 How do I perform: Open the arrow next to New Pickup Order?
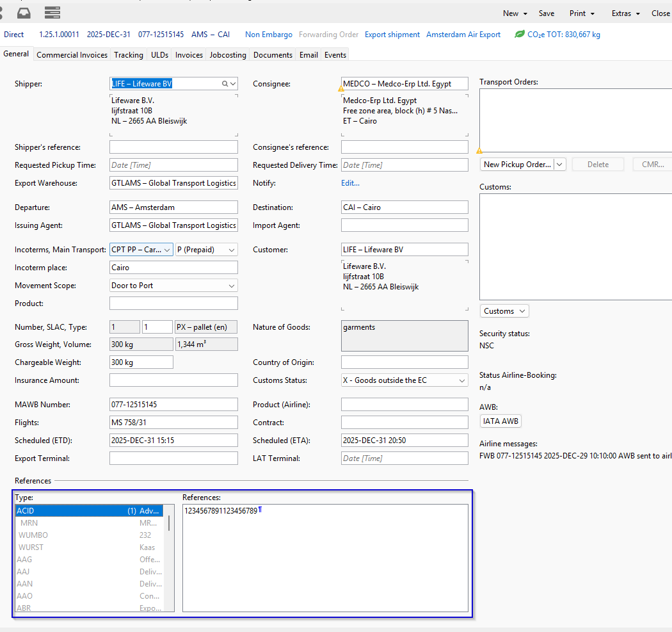coord(560,165)
